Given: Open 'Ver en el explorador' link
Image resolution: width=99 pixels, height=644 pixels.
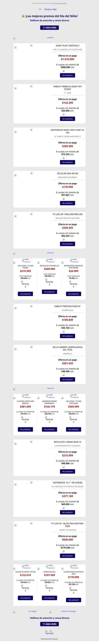Looking at the screenshot, I should pos(60,3).
